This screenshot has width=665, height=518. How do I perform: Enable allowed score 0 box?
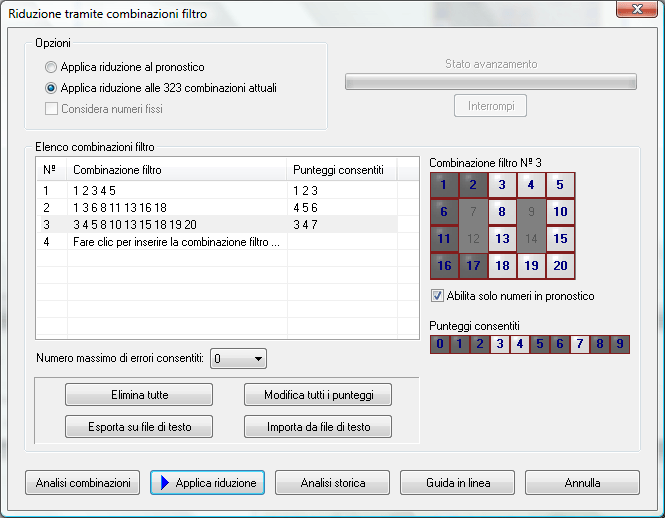coord(439,344)
